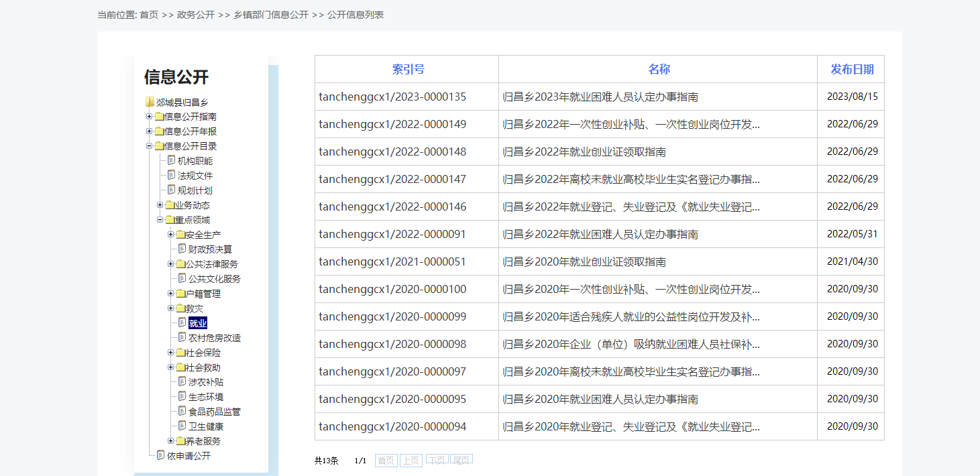Click the document icon beside 涉农补贴
Screen dimensions: 980x476
coord(182,381)
